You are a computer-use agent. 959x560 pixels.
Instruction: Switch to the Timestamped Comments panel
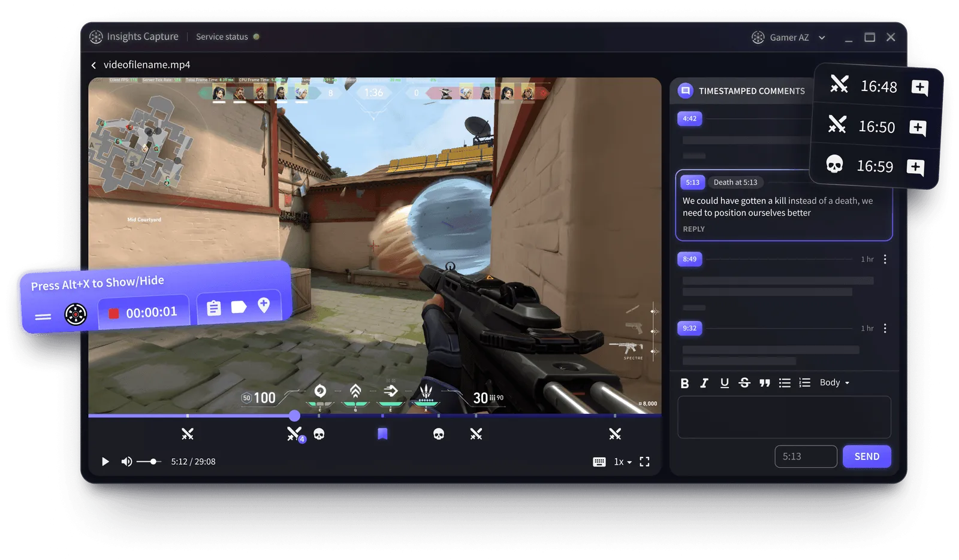752,90
